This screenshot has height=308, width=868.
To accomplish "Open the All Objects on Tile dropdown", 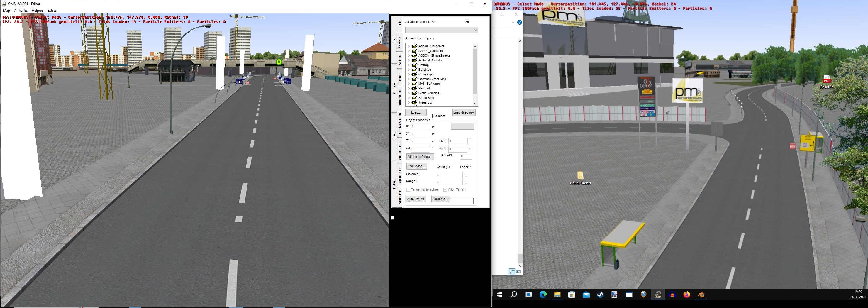I will coord(441,30).
